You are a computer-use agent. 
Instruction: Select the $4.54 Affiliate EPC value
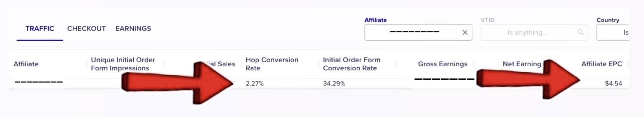(x=613, y=83)
